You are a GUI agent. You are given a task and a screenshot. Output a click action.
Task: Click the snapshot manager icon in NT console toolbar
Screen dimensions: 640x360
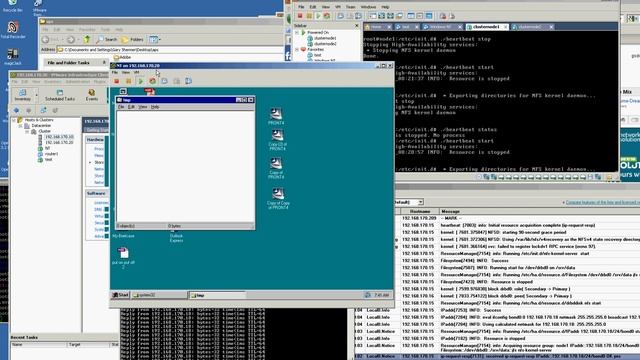click(188, 81)
